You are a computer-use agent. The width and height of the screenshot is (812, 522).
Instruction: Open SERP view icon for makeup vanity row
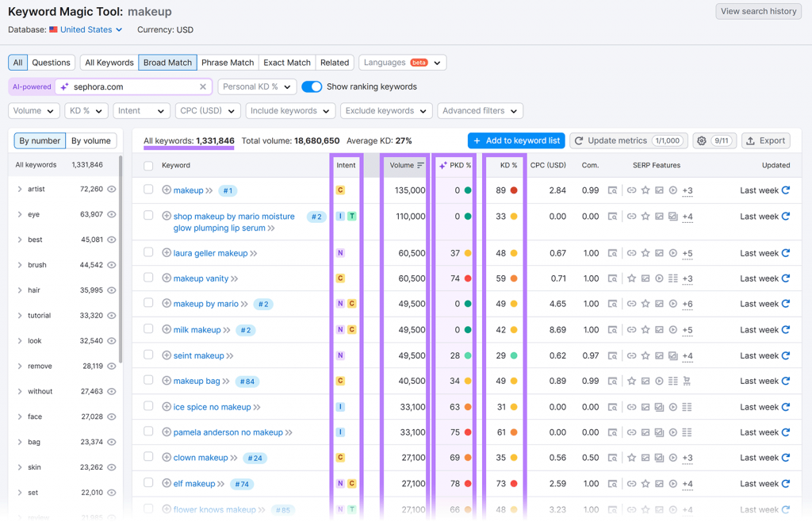[x=612, y=278]
